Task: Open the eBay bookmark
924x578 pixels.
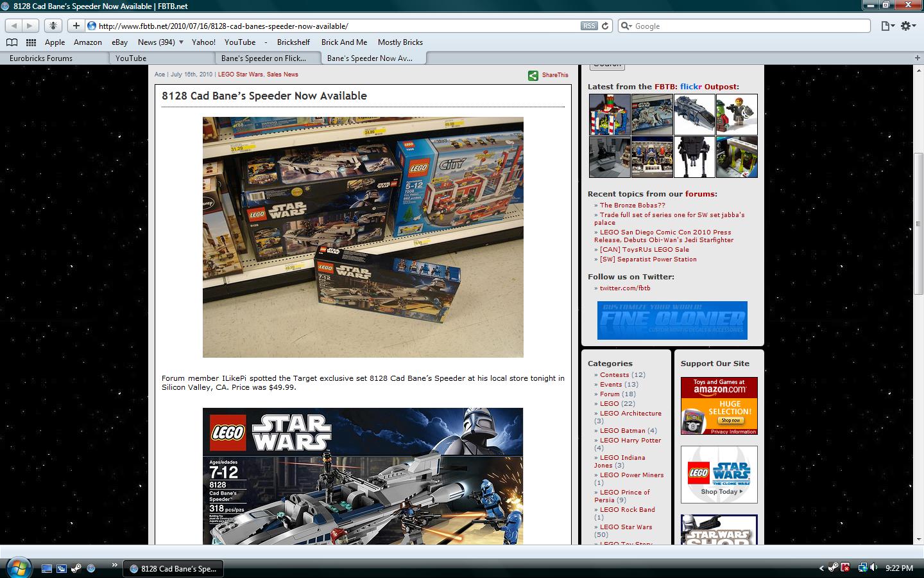Action: pyautogui.click(x=119, y=42)
